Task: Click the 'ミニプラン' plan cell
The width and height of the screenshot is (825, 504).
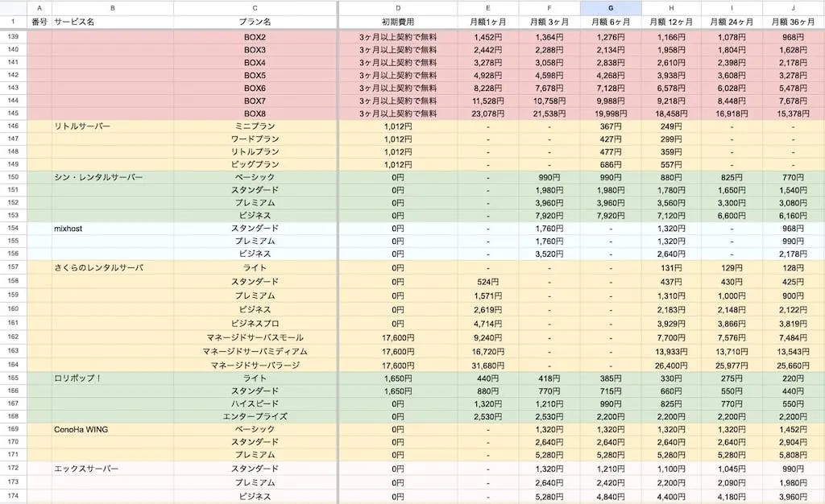Action: click(255, 126)
